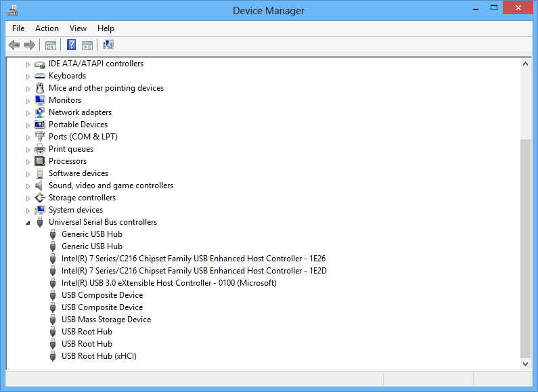Expand Mice and other pointing devices
538x392 pixels.
pos(28,89)
